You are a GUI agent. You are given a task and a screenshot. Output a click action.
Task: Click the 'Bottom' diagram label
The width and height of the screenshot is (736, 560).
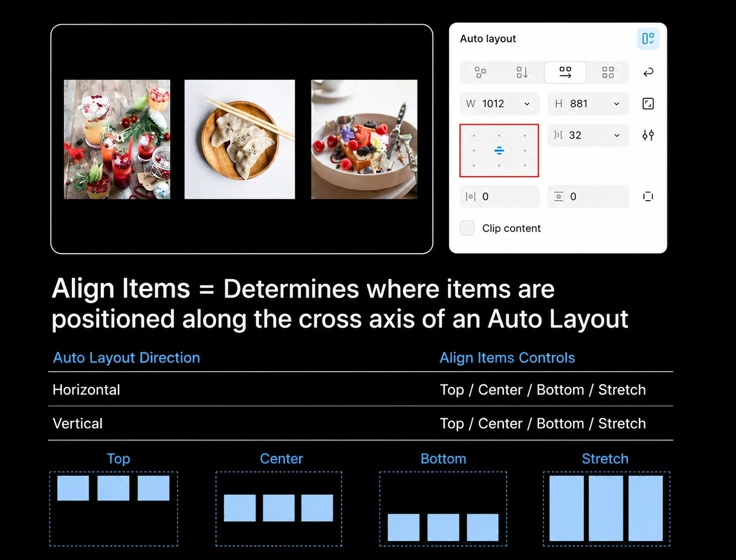pos(444,459)
